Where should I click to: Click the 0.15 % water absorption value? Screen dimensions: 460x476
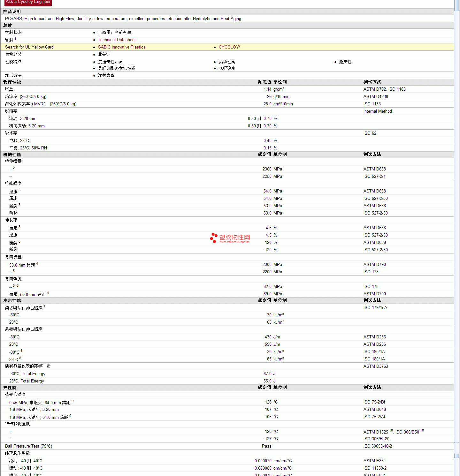coord(270,148)
